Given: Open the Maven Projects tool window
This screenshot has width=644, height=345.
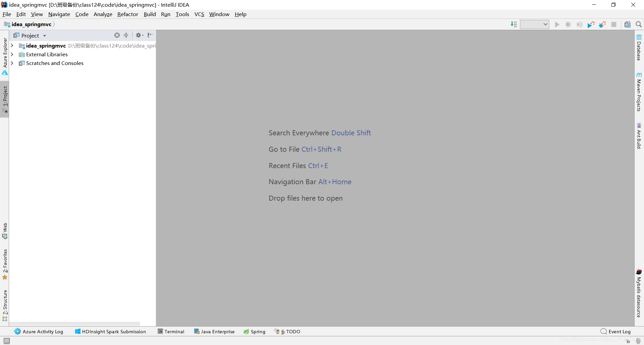Looking at the screenshot, I should tap(639, 92).
